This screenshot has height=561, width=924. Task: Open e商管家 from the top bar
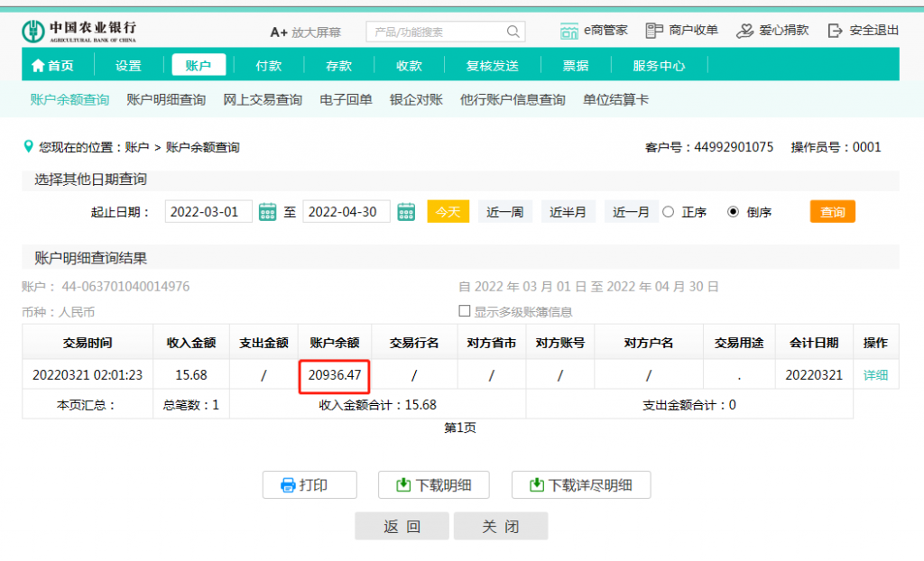coord(593,31)
